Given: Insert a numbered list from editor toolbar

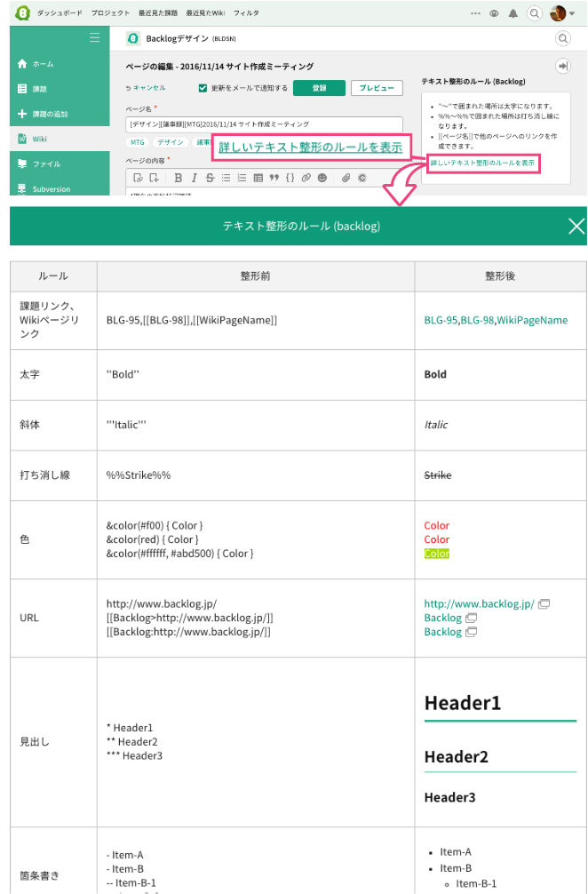Looking at the screenshot, I should 242,178.
